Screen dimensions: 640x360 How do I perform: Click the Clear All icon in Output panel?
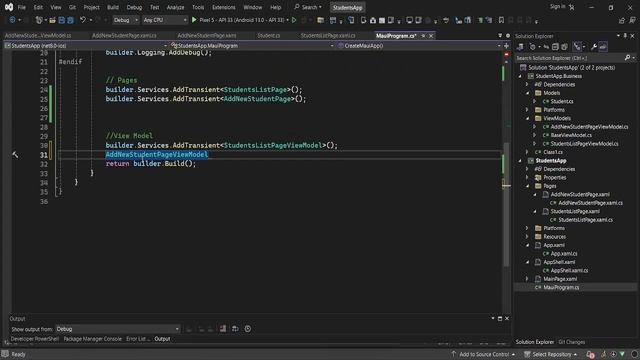[x=222, y=329]
